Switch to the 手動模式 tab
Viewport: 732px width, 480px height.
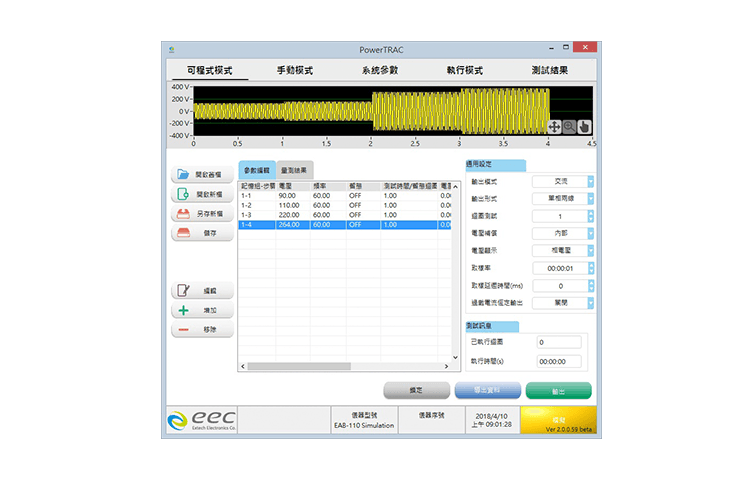295,71
